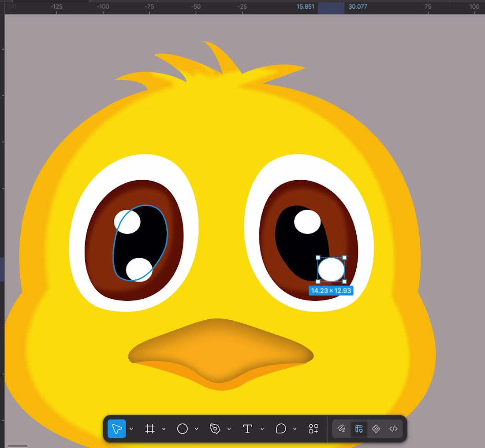Select the Frame tool
The width and height of the screenshot is (485, 448).
150,429
